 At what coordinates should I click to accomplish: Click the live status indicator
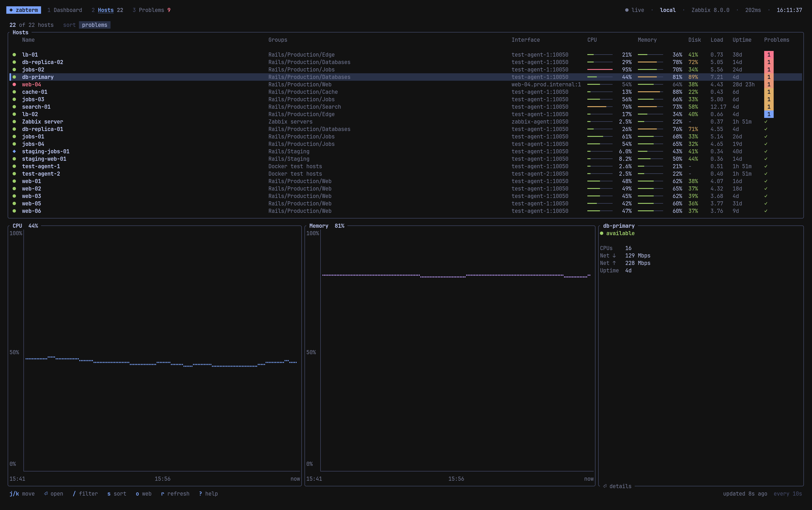635,10
